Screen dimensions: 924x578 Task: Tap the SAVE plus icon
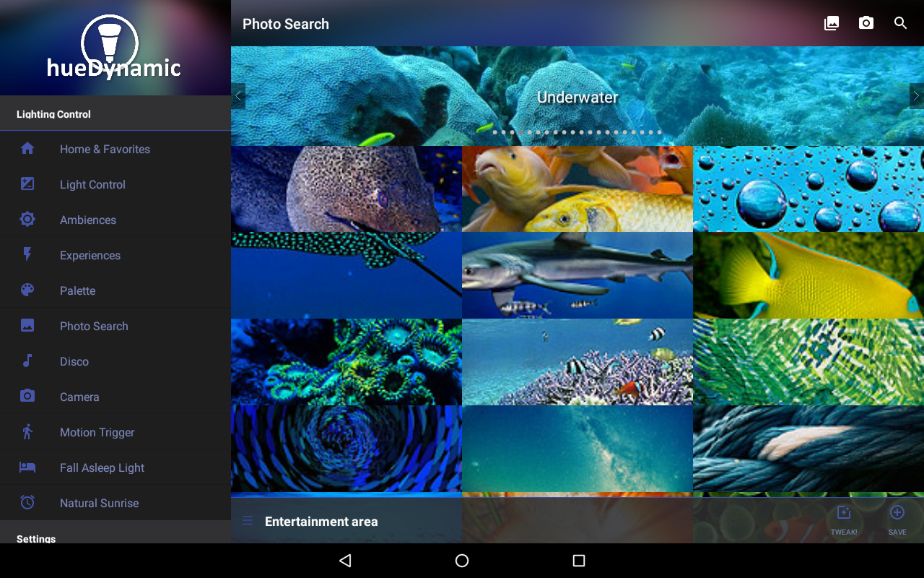897,513
